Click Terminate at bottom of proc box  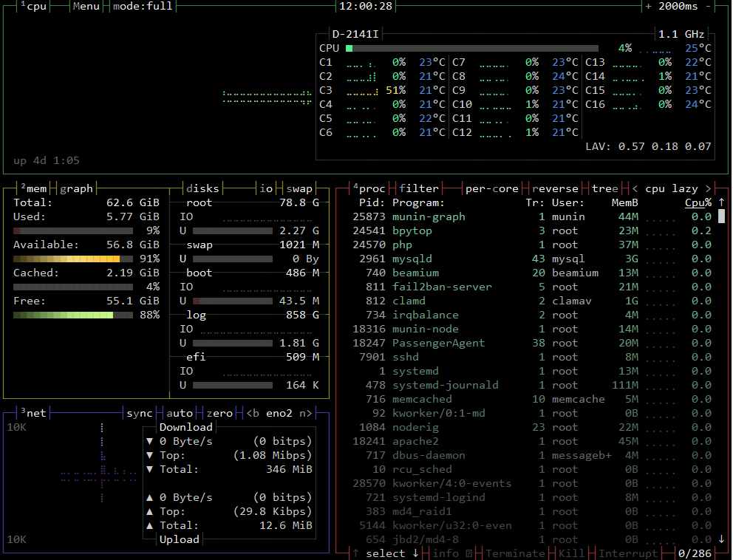click(x=515, y=553)
